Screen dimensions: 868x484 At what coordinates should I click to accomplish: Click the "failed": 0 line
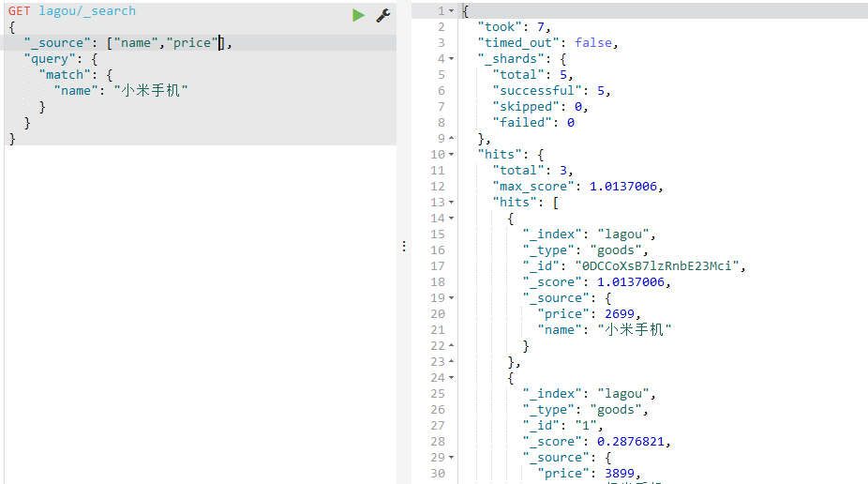[x=533, y=122]
